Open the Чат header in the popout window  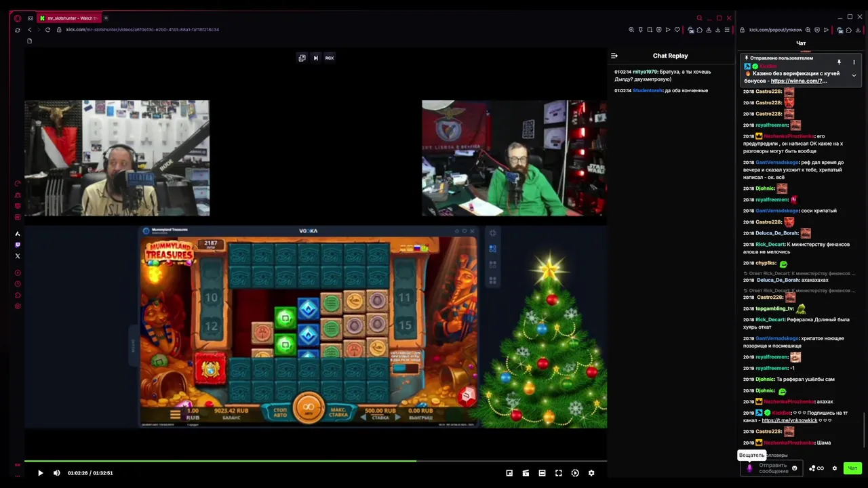pos(801,43)
